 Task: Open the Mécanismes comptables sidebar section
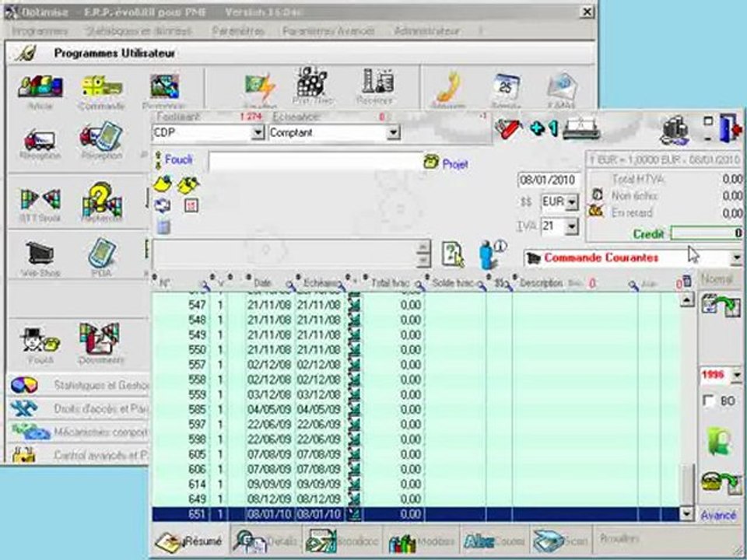point(79,432)
